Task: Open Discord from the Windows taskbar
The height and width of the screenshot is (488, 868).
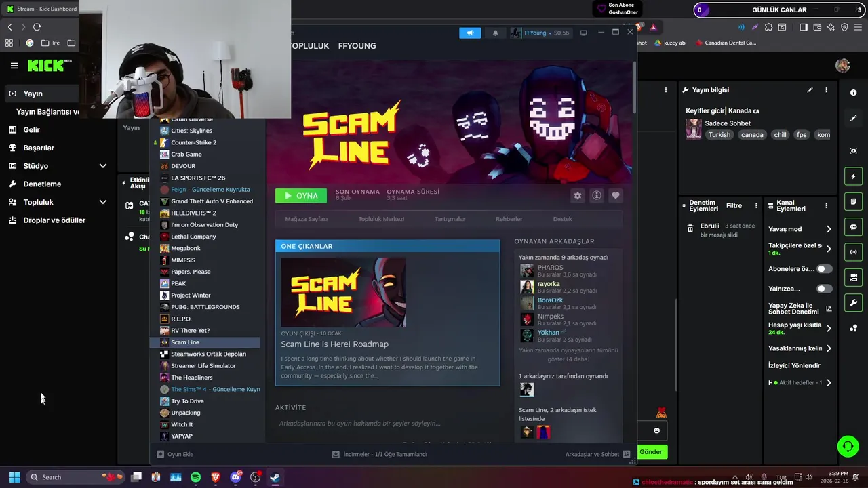Action: [236, 477]
